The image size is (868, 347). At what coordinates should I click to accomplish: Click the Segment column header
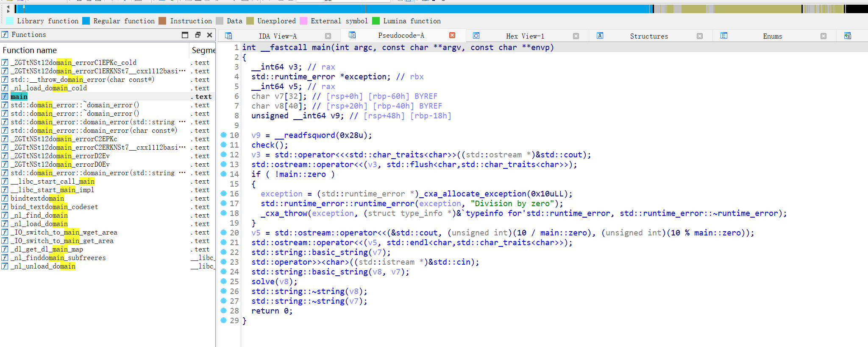(x=203, y=50)
